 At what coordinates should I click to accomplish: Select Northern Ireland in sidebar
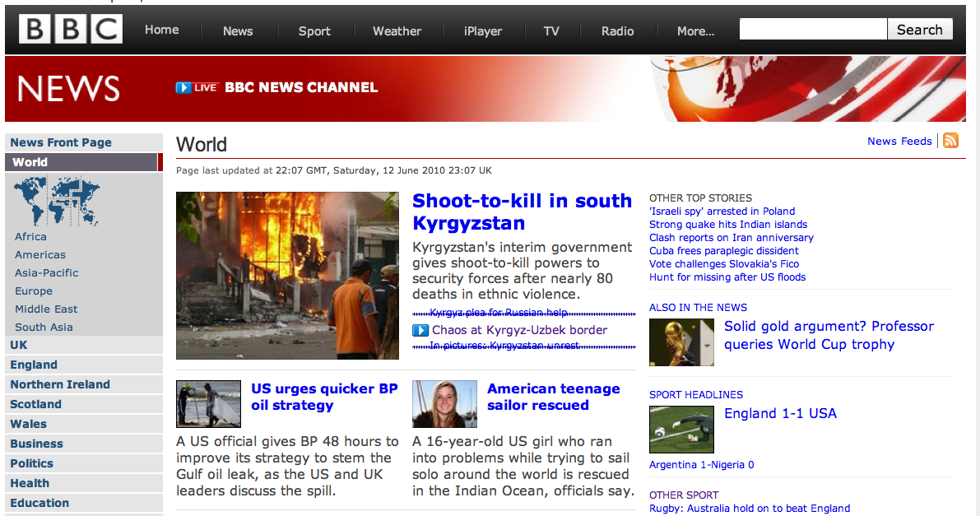click(x=84, y=384)
